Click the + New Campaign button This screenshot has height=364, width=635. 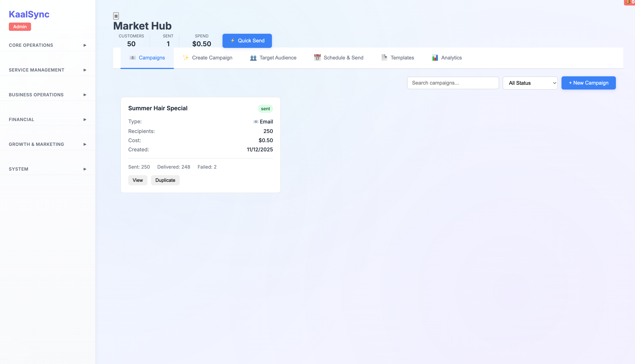(588, 83)
